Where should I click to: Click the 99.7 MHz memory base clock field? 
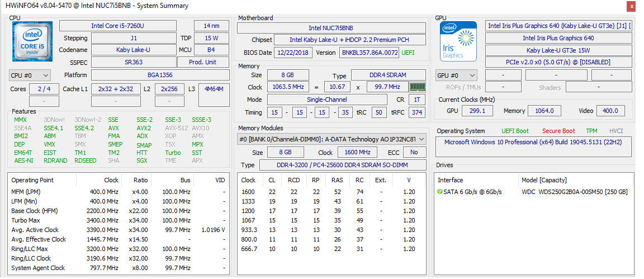tap(387, 87)
